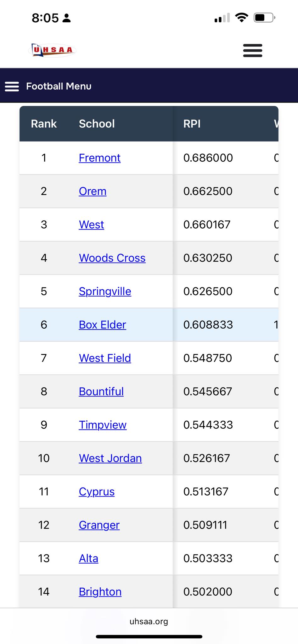The width and height of the screenshot is (298, 644).
Task: Tap the uhsaa.org address bar
Action: (x=149, y=621)
